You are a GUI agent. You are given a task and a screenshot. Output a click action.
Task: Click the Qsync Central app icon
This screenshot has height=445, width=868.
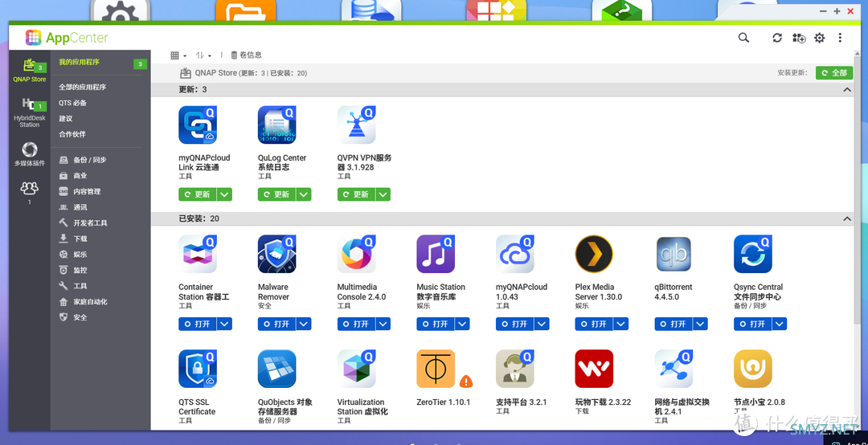[x=753, y=254]
